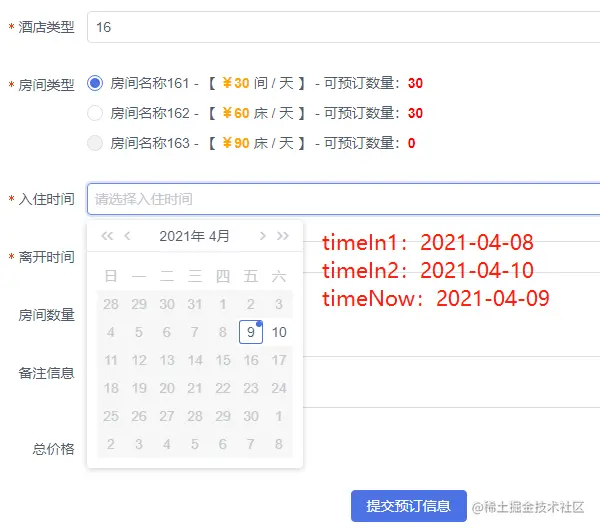The height and width of the screenshot is (530, 600).
Task: Go to previous year in calendar
Action: click(107, 236)
